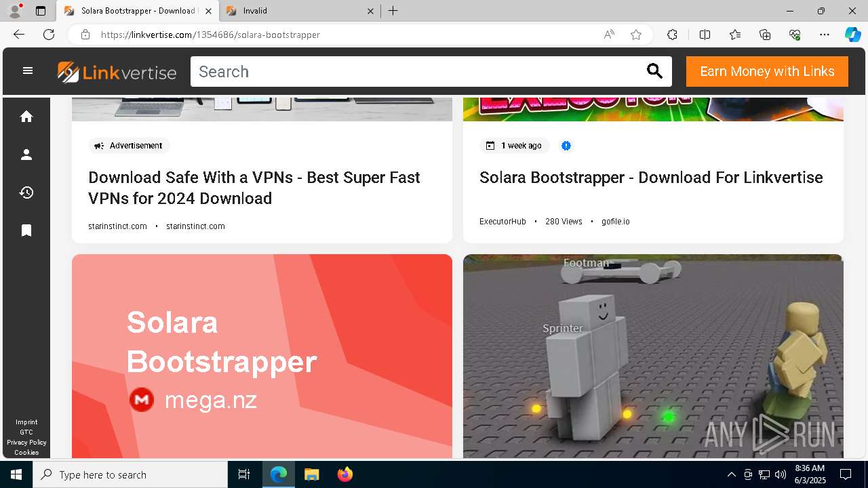868x488 pixels.
Task: Click the browser address bar URL
Action: tap(210, 35)
